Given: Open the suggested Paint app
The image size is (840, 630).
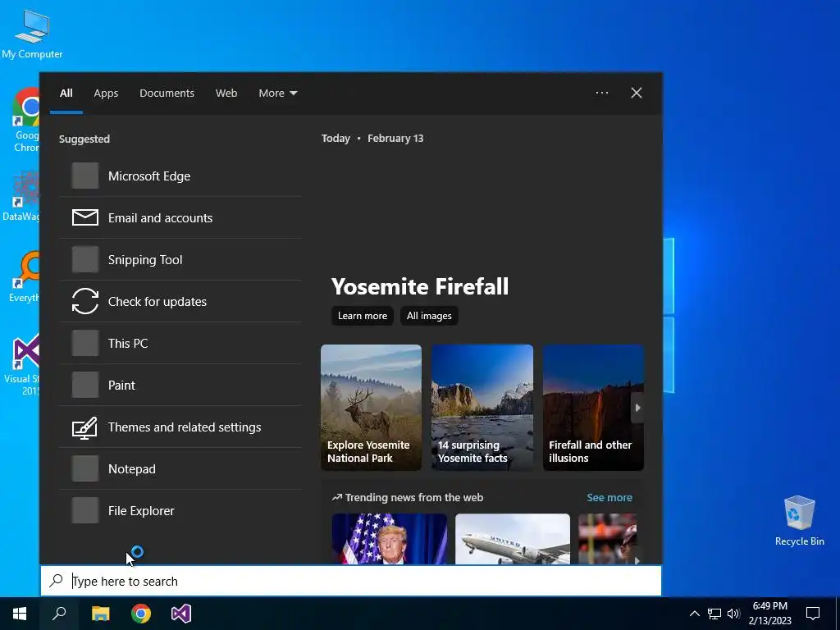Looking at the screenshot, I should point(180,385).
